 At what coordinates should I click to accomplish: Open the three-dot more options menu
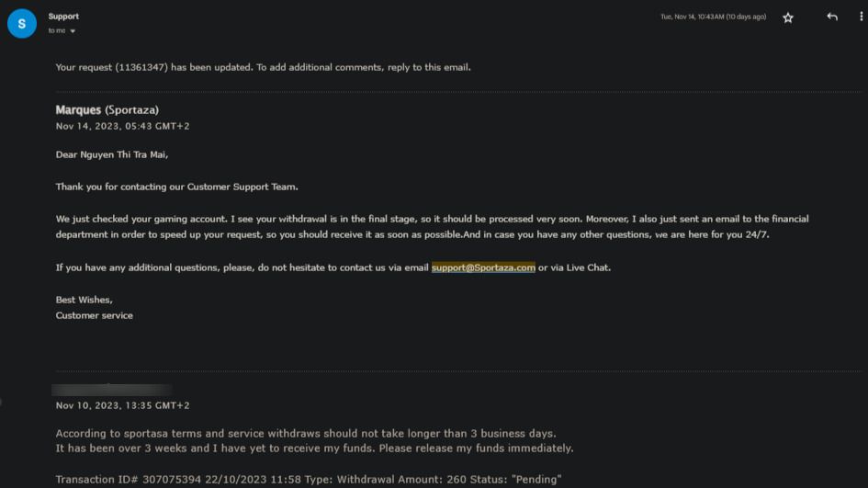pyautogui.click(x=861, y=17)
